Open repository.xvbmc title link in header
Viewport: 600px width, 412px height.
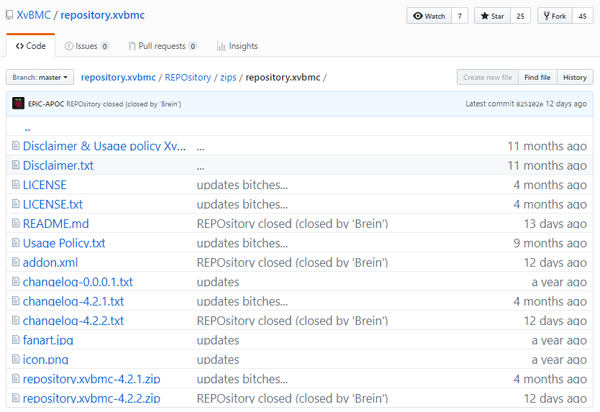coord(103,15)
